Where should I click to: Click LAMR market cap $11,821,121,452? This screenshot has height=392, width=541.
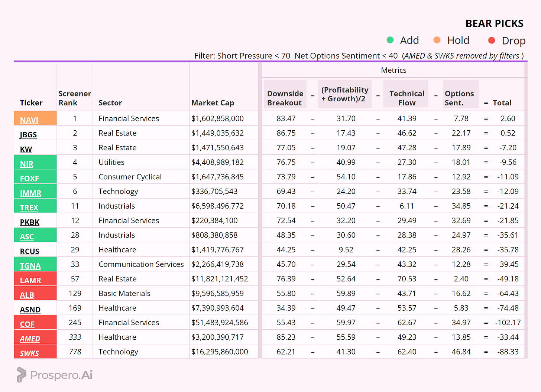tap(220, 279)
